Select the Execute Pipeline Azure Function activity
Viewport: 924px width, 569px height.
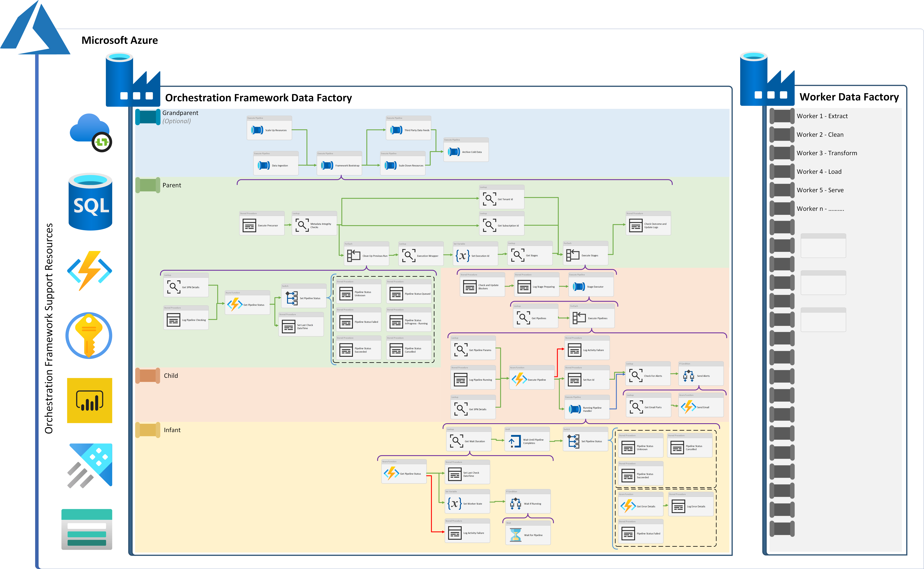[532, 378]
